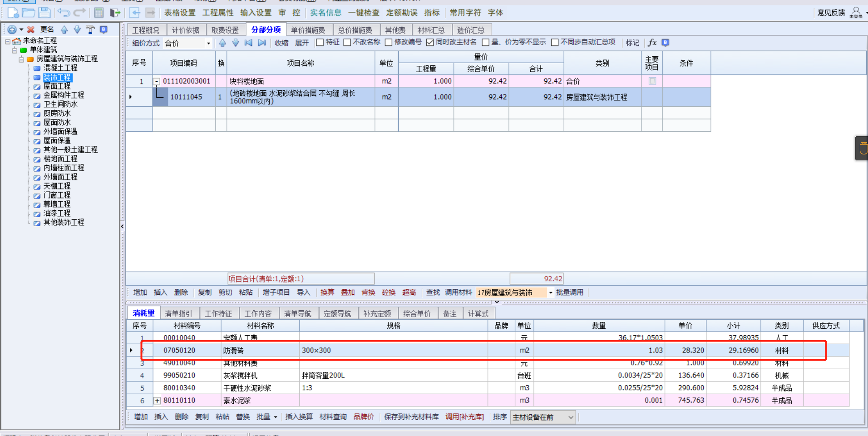The height and width of the screenshot is (436, 868).
Task: Click the back arrow navigation icon
Action: (135, 13)
